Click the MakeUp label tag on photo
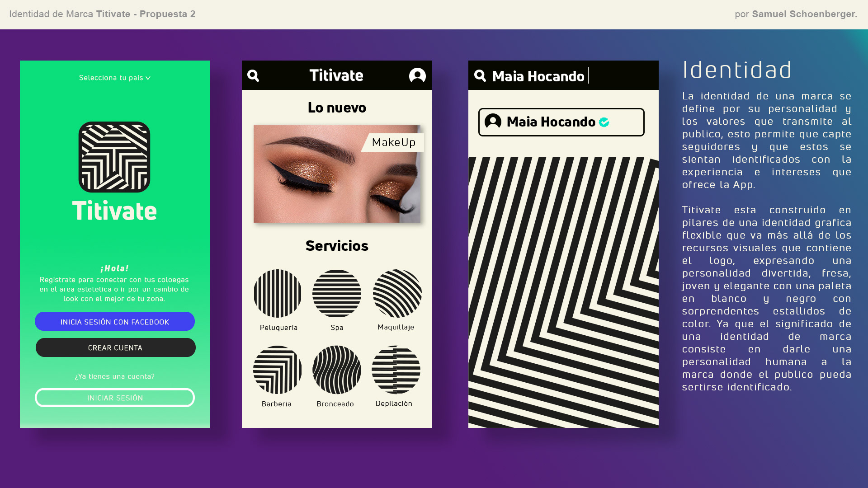This screenshot has height=488, width=868. 393,142
